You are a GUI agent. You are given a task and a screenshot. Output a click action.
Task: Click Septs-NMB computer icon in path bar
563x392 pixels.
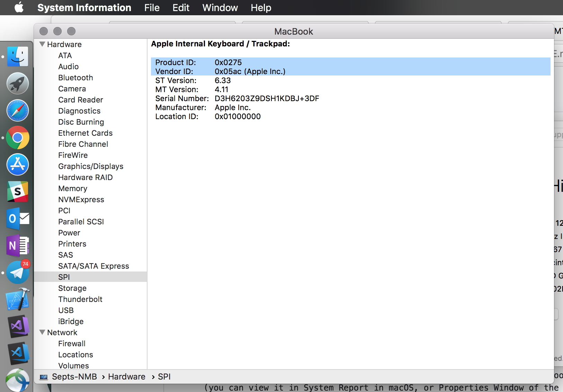click(44, 377)
